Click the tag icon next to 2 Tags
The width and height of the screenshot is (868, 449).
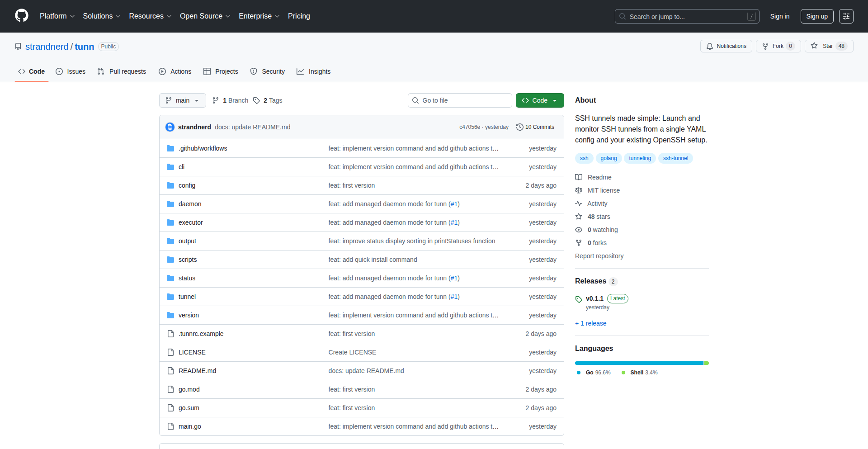(x=256, y=100)
